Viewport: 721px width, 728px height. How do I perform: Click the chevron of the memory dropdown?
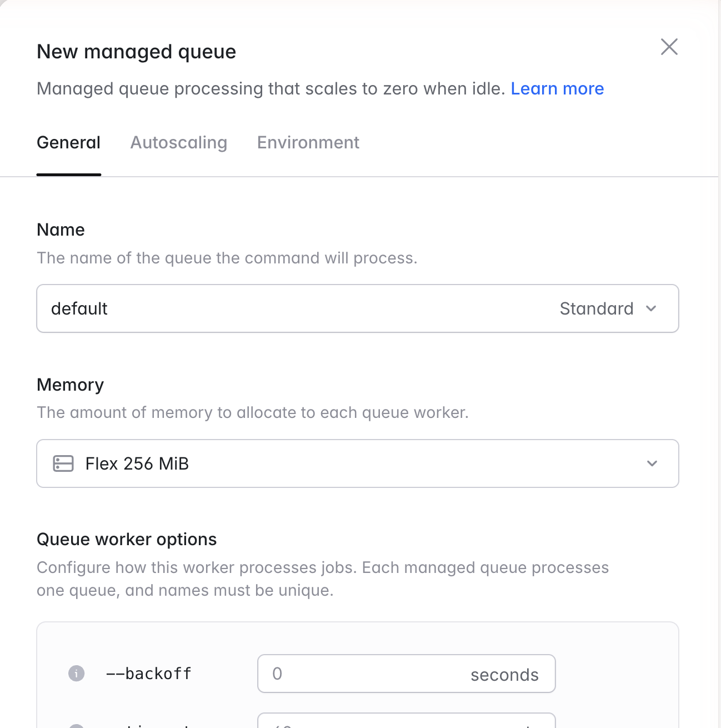(652, 463)
